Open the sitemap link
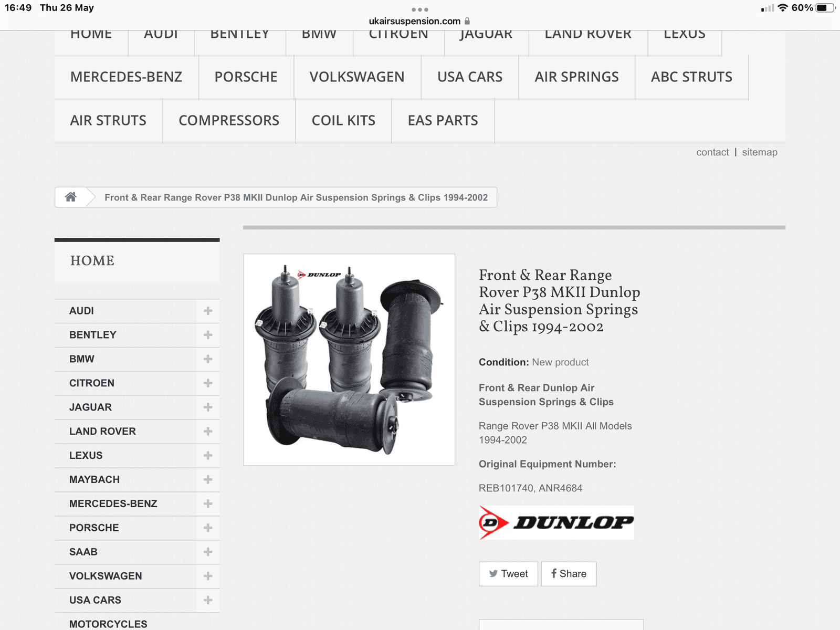Image resolution: width=840 pixels, height=630 pixels. (760, 152)
